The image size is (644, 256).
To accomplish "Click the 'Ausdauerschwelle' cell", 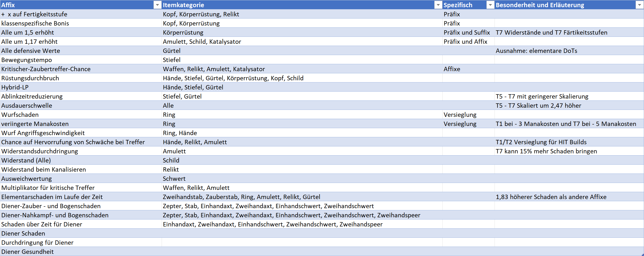I will point(81,105).
